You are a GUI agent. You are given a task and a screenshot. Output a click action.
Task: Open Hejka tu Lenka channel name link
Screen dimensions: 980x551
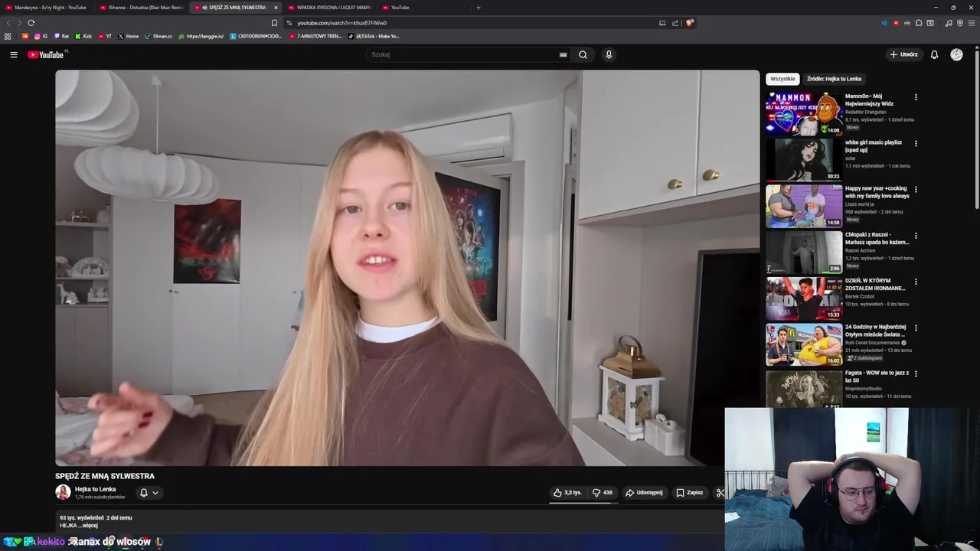(96, 489)
